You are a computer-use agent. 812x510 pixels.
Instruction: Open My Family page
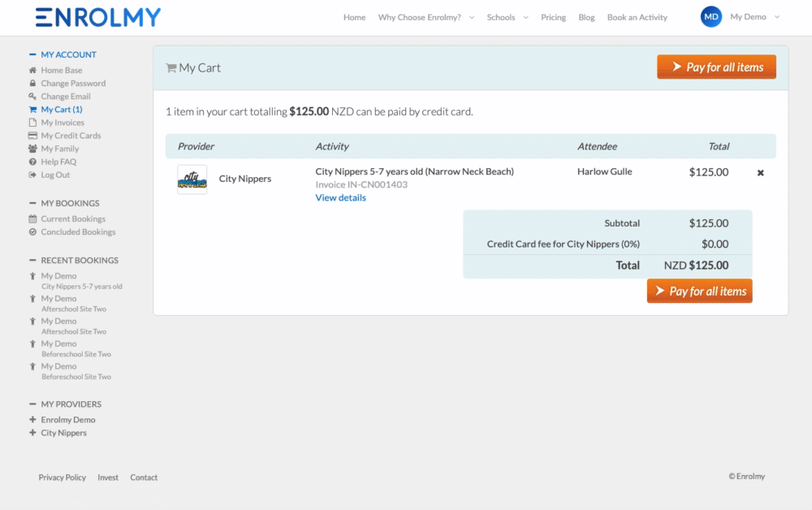tap(60, 149)
